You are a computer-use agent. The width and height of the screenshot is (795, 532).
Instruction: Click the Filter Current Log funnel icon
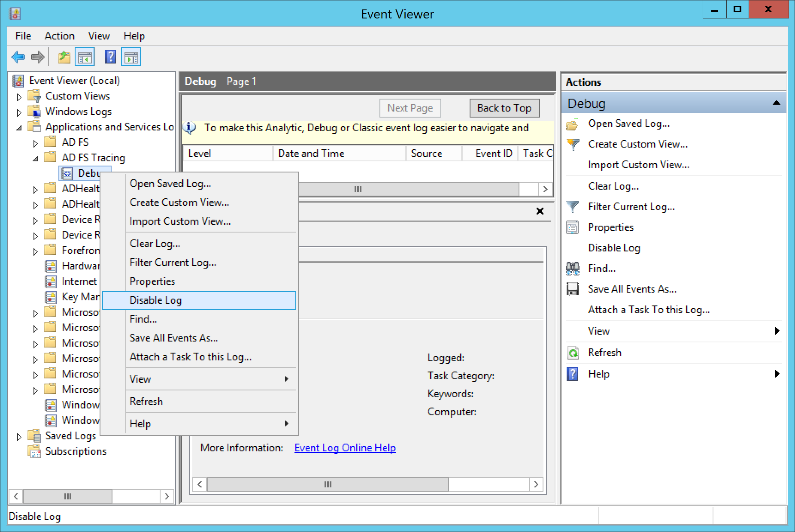(x=572, y=207)
